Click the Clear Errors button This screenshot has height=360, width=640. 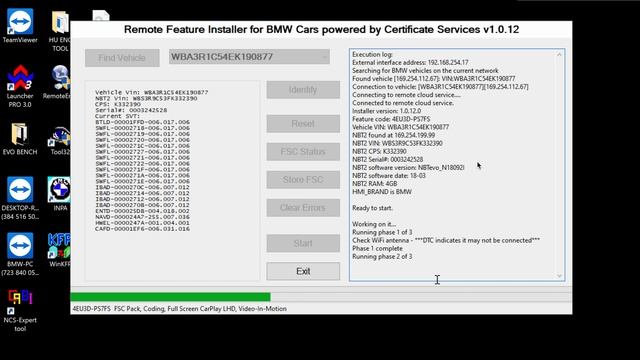[x=303, y=208]
